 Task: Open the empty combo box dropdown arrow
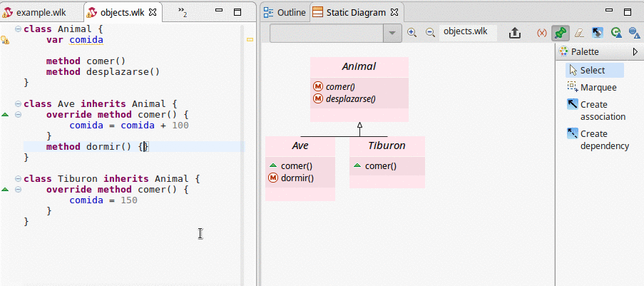coord(392,34)
